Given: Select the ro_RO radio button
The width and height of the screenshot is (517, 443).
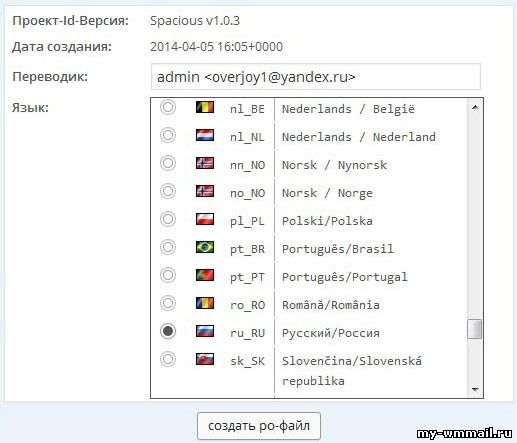Looking at the screenshot, I should click(168, 303).
